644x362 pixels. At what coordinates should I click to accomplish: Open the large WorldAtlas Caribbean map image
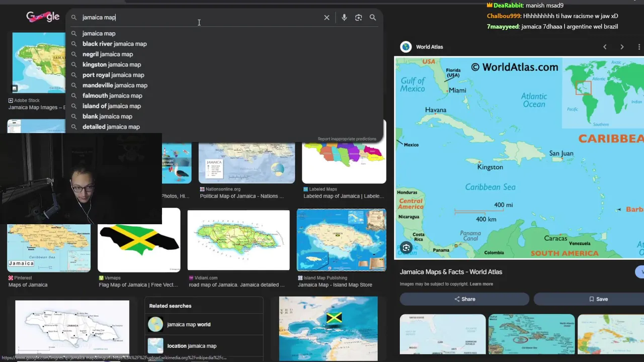519,158
